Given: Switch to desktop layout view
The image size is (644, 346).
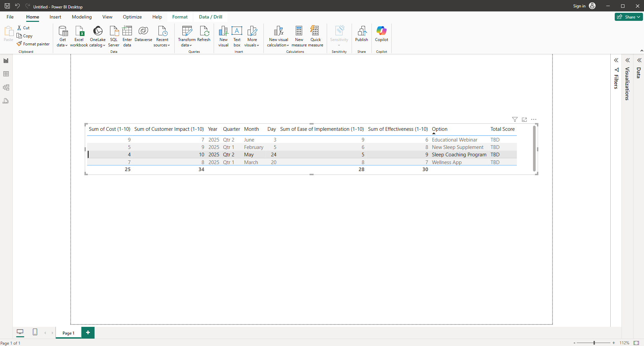Looking at the screenshot, I should coord(20,332).
